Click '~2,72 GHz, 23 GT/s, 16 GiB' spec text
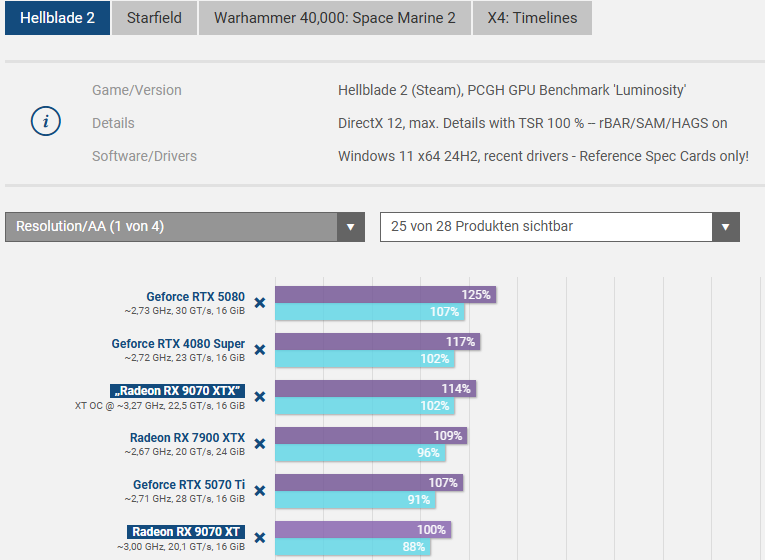765x560 pixels. click(185, 358)
